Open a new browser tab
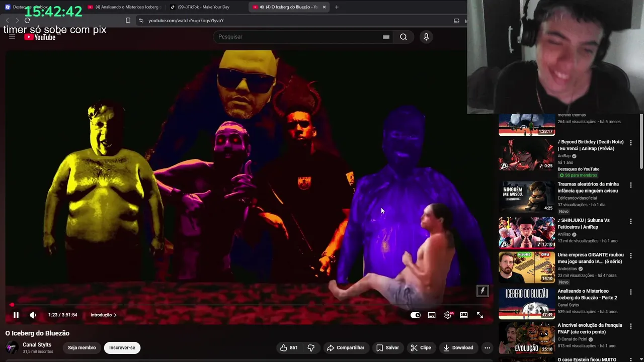644x362 pixels. tap(337, 7)
